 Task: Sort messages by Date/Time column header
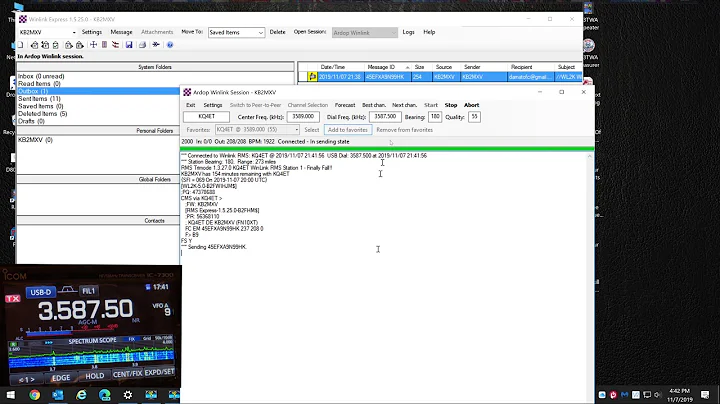[x=332, y=67]
